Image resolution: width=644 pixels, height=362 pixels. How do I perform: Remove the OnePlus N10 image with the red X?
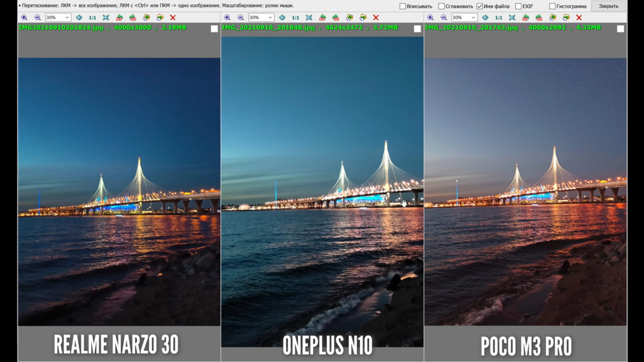376,17
